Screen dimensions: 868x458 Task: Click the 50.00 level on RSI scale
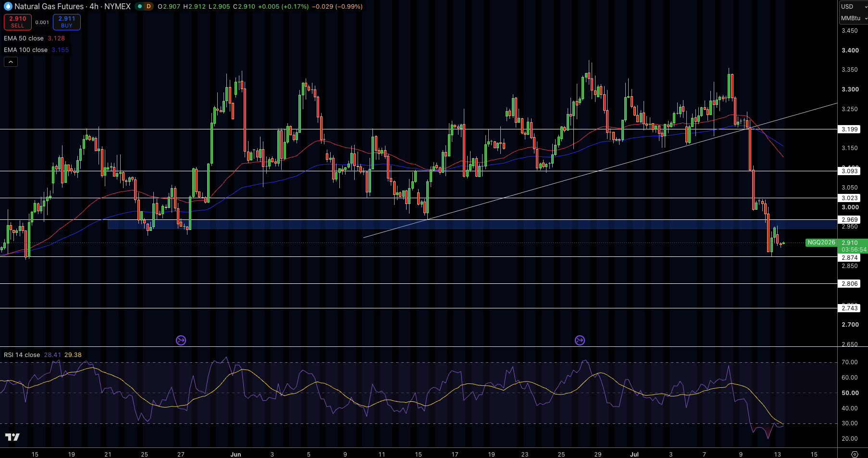850,393
